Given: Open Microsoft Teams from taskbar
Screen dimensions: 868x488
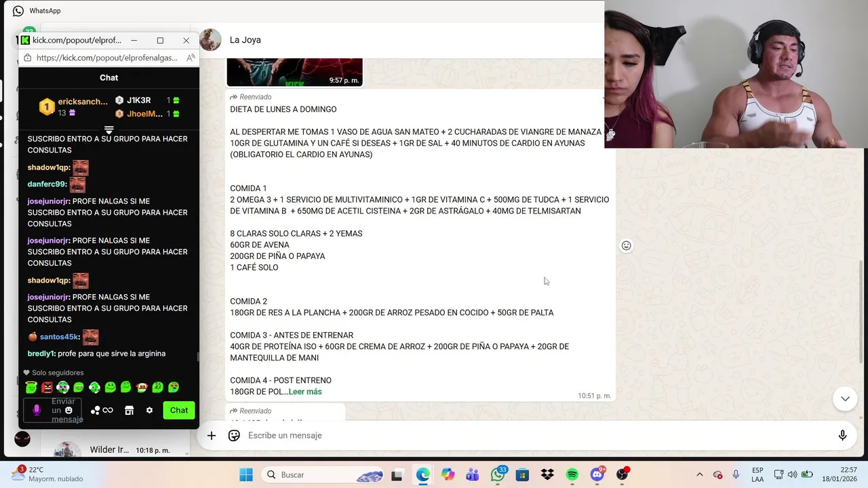Looking at the screenshot, I should tap(473, 475).
